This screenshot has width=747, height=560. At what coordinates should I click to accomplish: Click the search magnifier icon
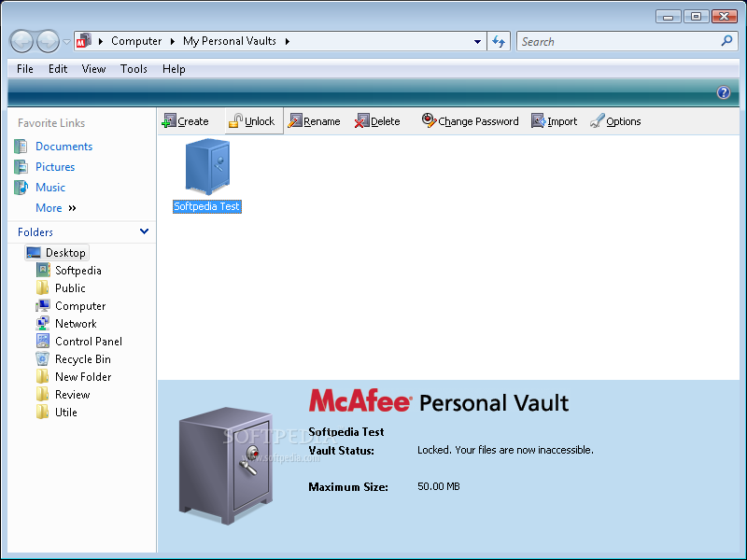coord(726,41)
